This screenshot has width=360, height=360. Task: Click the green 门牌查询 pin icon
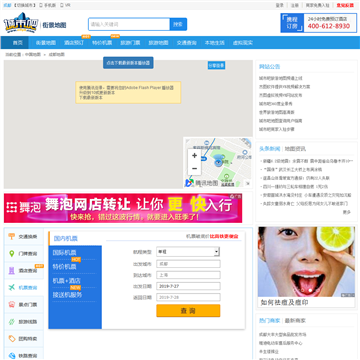click(x=12, y=254)
